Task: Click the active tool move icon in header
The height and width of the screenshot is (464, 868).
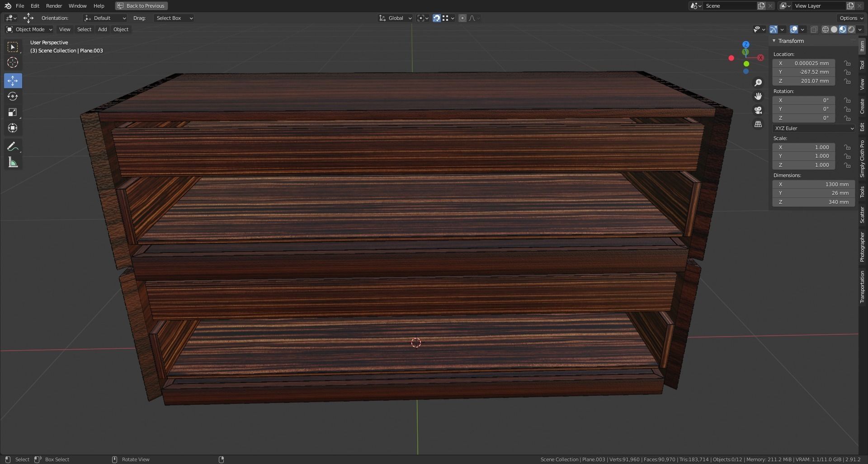Action: [x=28, y=18]
